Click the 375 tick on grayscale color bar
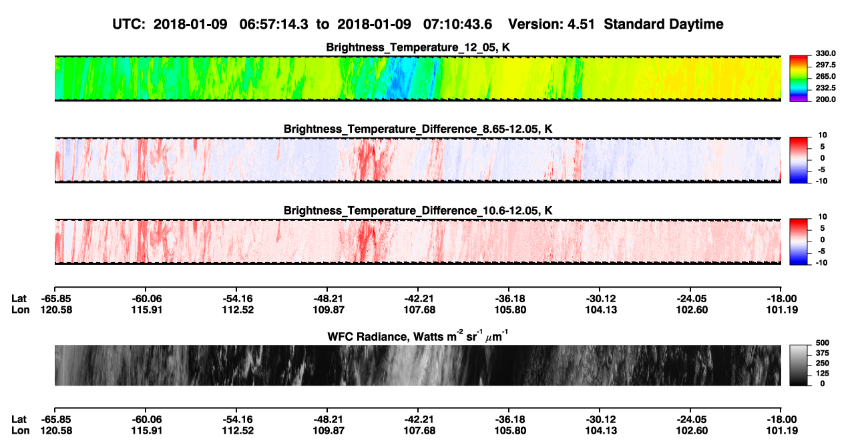 [821, 353]
